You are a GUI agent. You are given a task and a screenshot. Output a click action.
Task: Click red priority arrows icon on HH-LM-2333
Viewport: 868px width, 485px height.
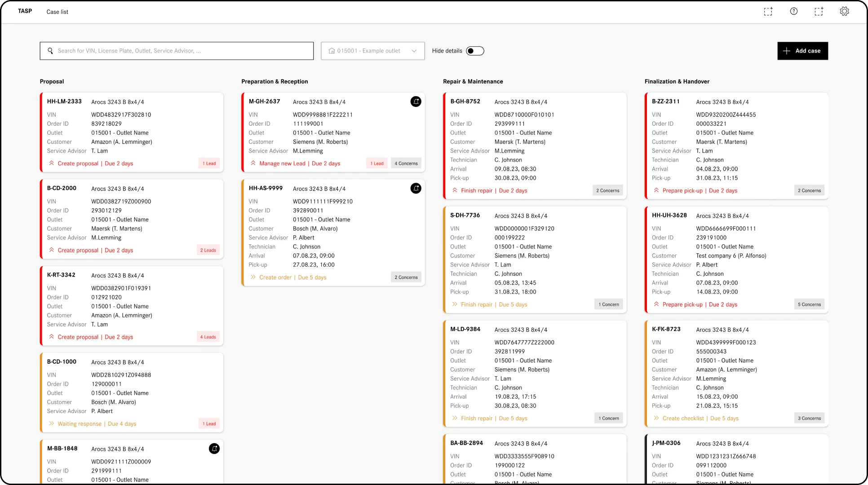[52, 163]
